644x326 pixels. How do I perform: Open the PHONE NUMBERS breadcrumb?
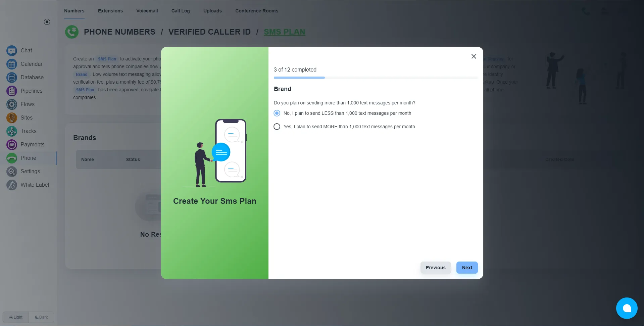[x=119, y=32]
